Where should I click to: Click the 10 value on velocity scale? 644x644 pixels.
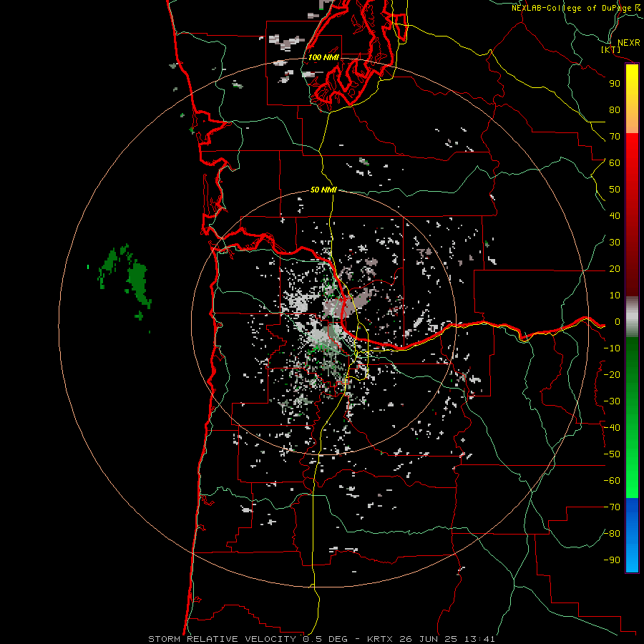tap(615, 296)
